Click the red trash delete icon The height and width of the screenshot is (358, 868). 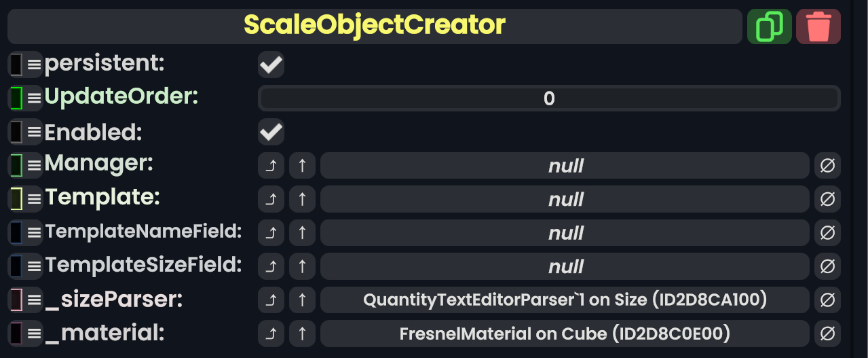pyautogui.click(x=818, y=26)
